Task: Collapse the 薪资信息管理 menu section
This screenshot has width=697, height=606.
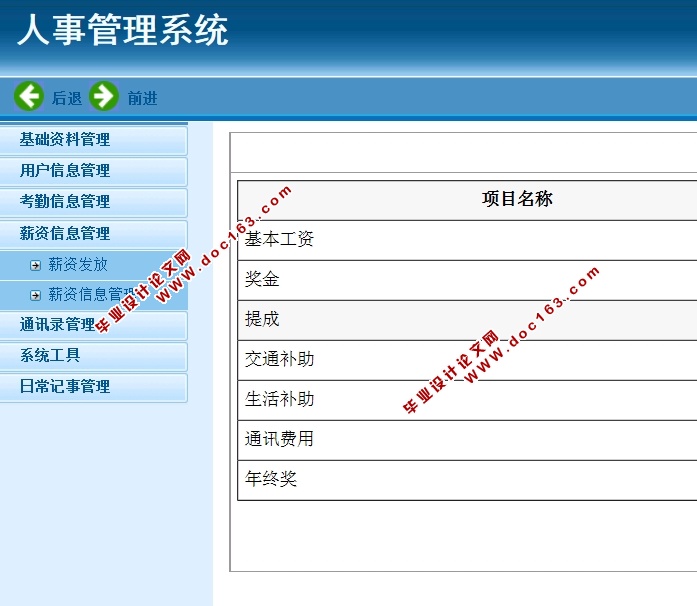Action: point(93,234)
